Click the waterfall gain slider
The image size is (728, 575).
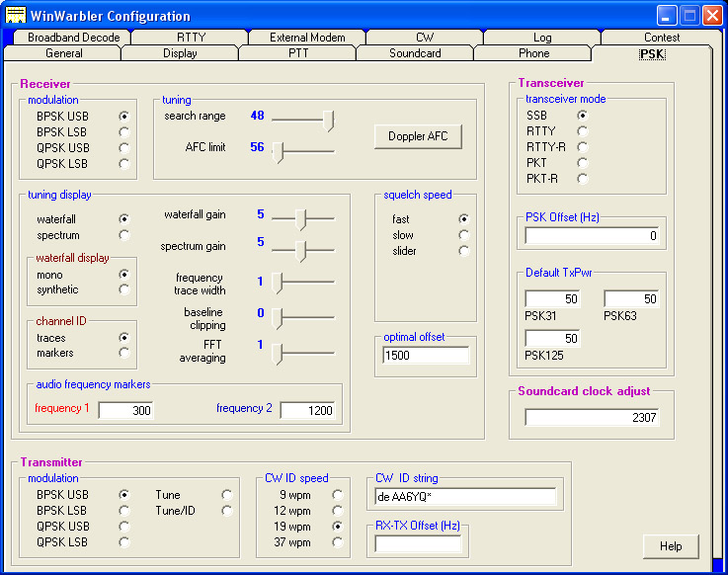[x=303, y=218]
